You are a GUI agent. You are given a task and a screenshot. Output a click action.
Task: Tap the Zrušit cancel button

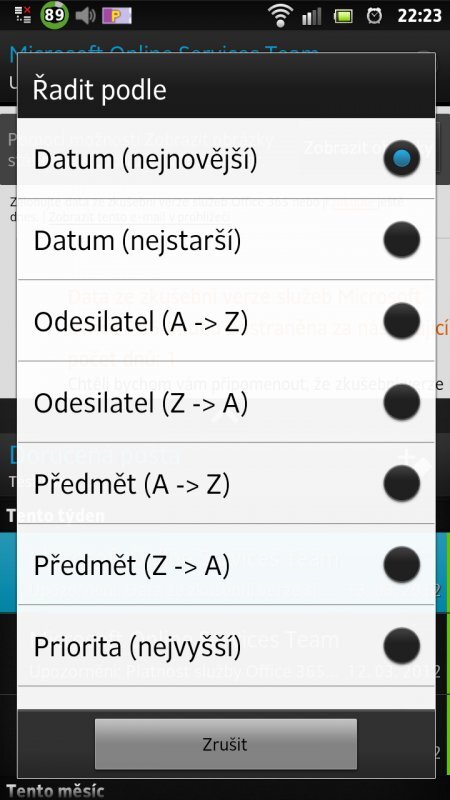(x=226, y=744)
